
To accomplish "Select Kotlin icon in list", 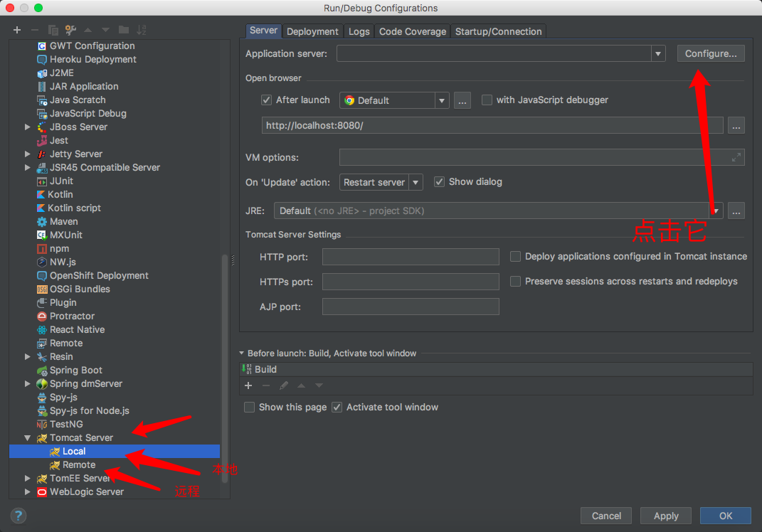I will tap(41, 195).
